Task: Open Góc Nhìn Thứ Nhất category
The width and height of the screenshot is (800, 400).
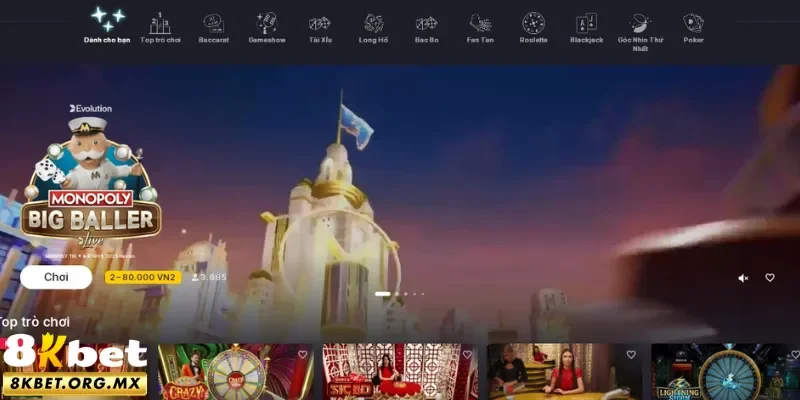Action: click(x=640, y=30)
